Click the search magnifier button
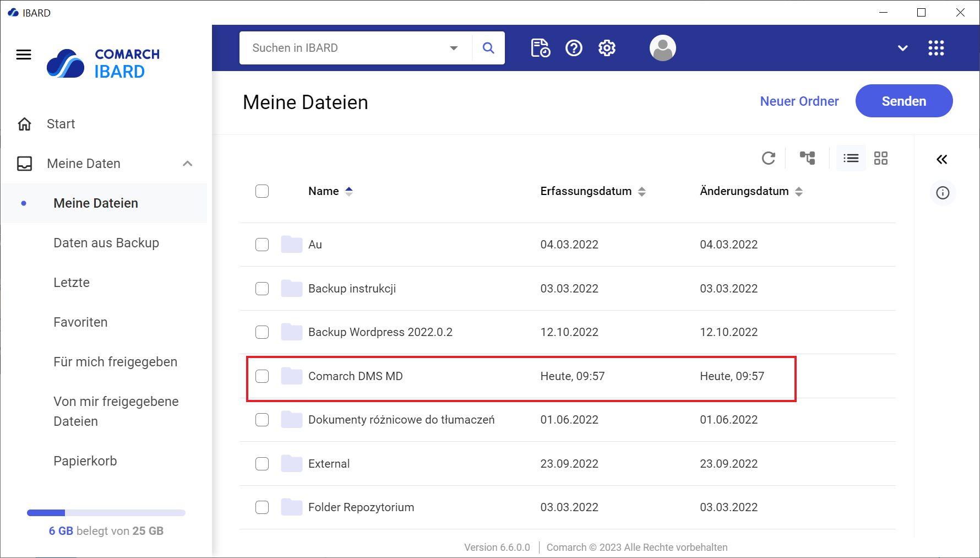Image resolution: width=980 pixels, height=558 pixels. point(488,48)
